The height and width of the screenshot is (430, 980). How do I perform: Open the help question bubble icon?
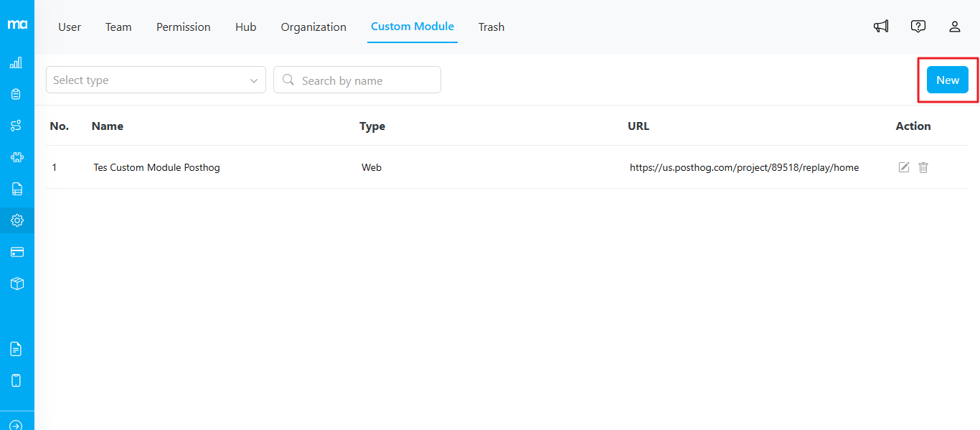click(918, 27)
